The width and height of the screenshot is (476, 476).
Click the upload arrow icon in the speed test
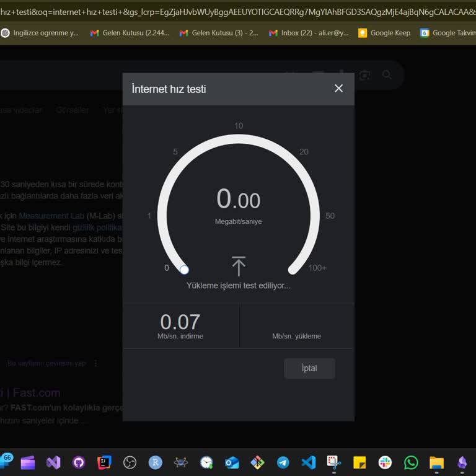[239, 266]
